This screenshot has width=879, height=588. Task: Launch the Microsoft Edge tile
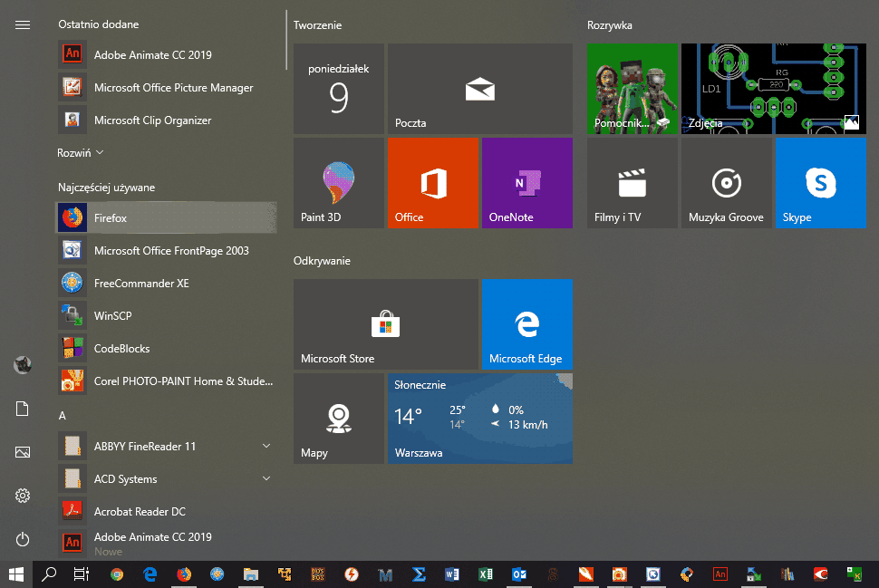tap(526, 324)
